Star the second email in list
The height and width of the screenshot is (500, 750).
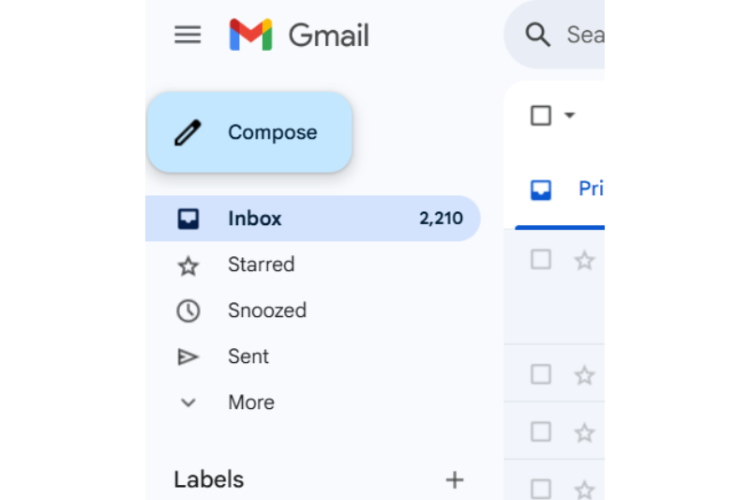(x=585, y=376)
